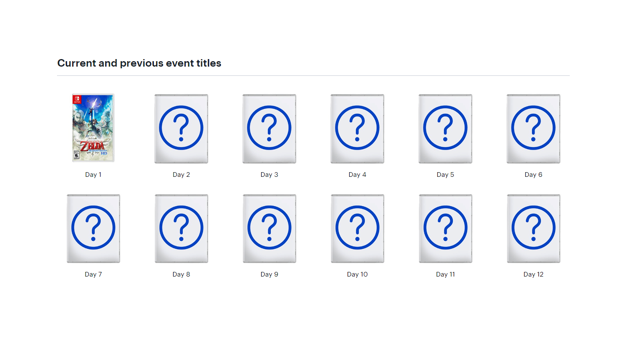Image resolution: width=644 pixels, height=362 pixels.
Task: Click the Day 12 question mark icon
Action: 533,228
